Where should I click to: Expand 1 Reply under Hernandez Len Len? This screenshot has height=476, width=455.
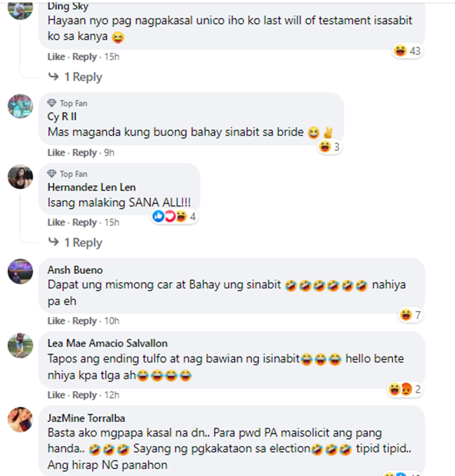coord(83,243)
